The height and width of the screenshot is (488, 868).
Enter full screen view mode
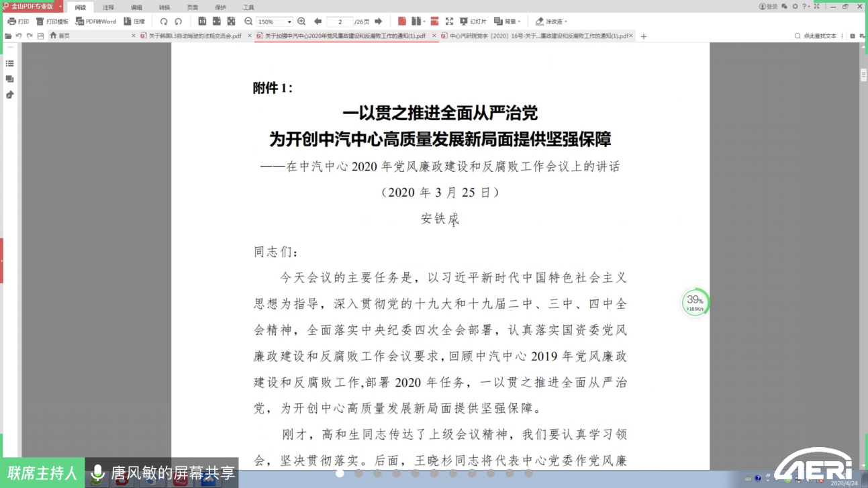(449, 21)
